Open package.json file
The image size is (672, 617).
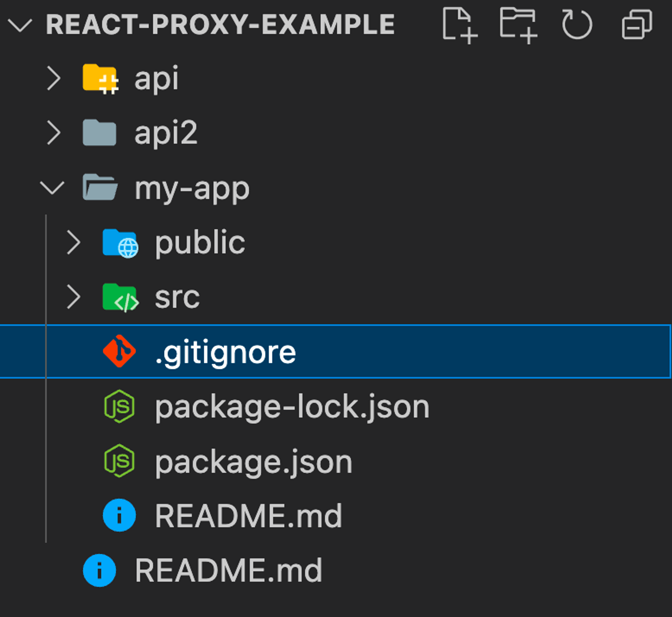[x=253, y=462]
